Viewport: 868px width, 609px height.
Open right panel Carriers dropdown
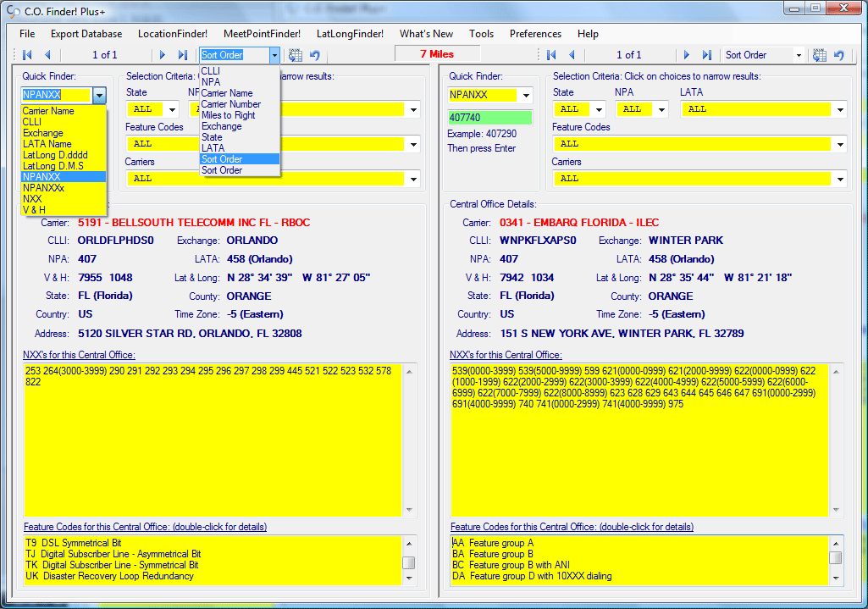840,179
